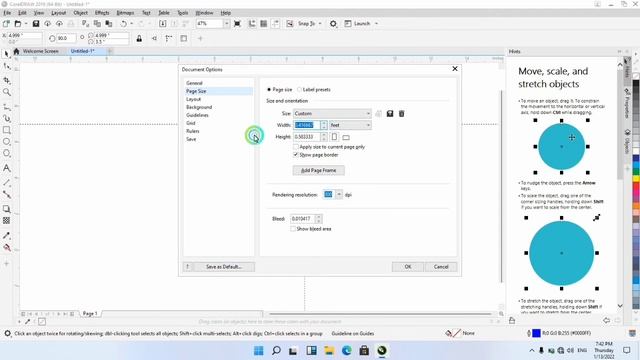Image resolution: width=640 pixels, height=360 pixels.
Task: Select the Polygon tool
Action: click(x=7, y=153)
